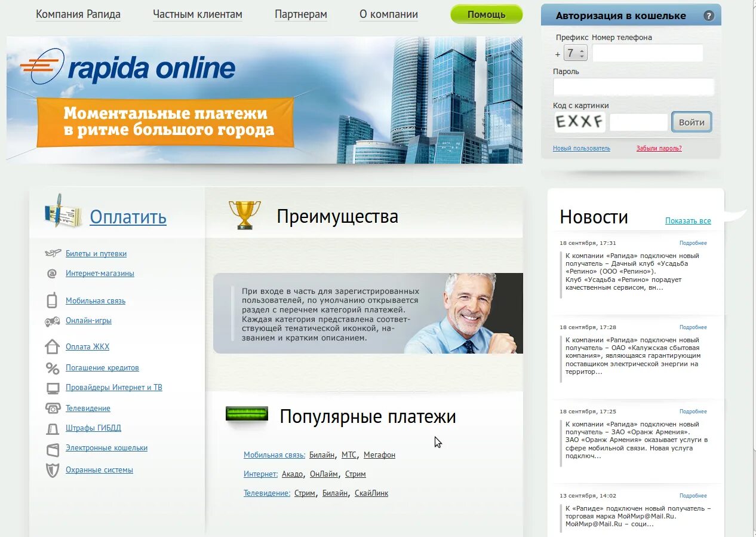The image size is (756, 537).
Task: Click the green bar icon beside Популярные платежи
Action: click(247, 413)
